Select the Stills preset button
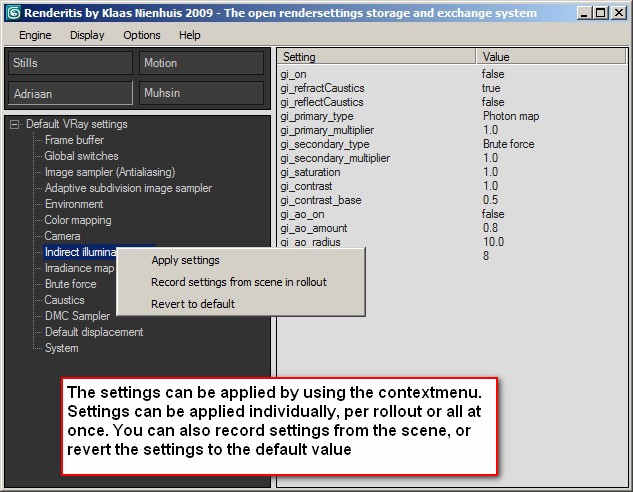The width and height of the screenshot is (633, 492). 70,63
